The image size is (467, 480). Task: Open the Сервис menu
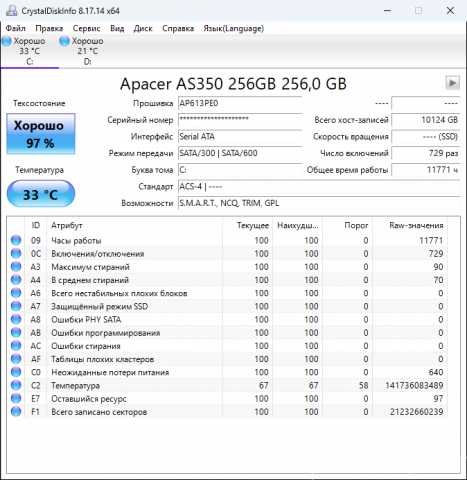tap(86, 29)
